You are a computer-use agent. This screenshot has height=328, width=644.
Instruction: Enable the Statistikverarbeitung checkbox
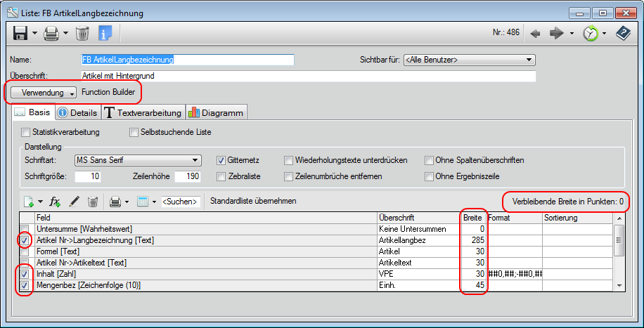pyautogui.click(x=26, y=132)
